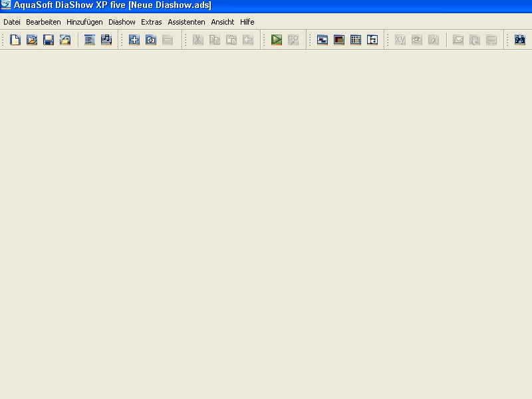Open the Hinzufügen menu
532x399 pixels.
coord(84,22)
